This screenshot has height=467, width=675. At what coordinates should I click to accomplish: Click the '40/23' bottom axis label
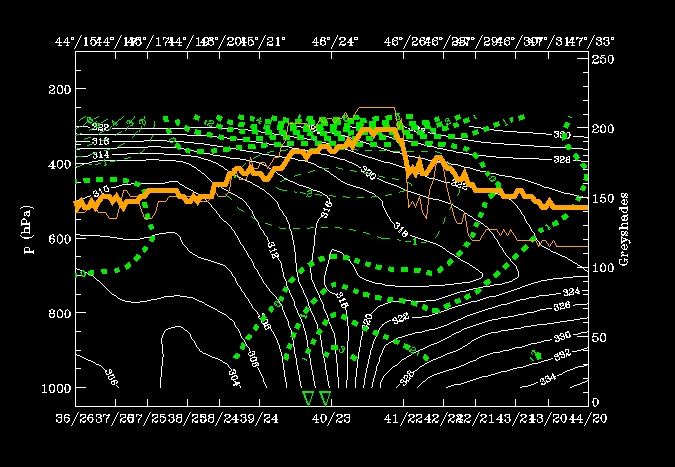click(x=326, y=416)
